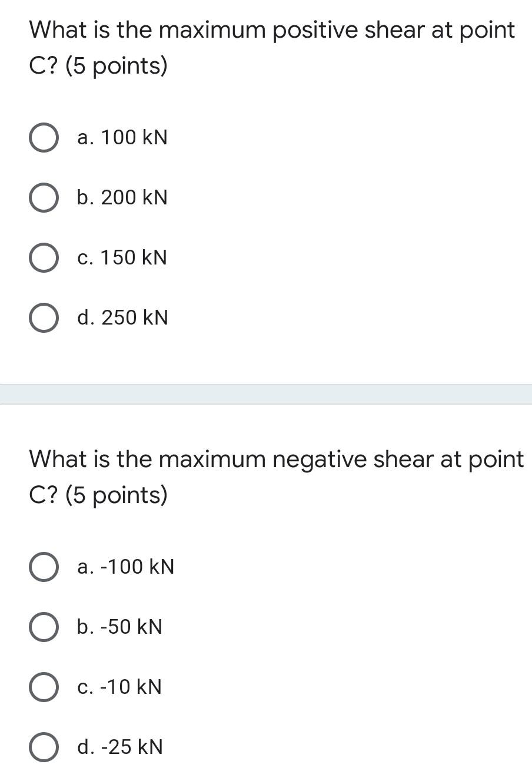Select option b. -50 kN

pos(44,627)
